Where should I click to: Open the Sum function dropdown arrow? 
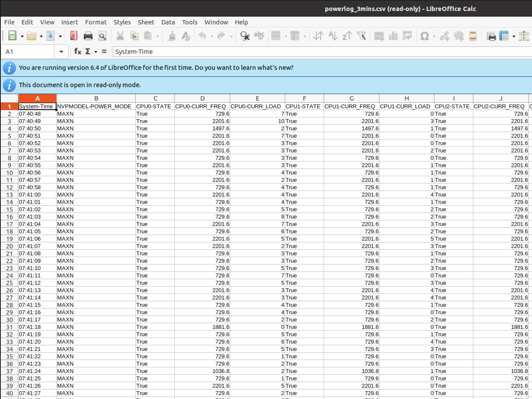tap(96, 52)
